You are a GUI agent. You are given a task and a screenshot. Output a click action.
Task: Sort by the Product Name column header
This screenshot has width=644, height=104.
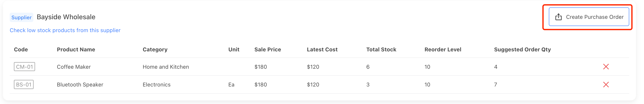coord(76,50)
